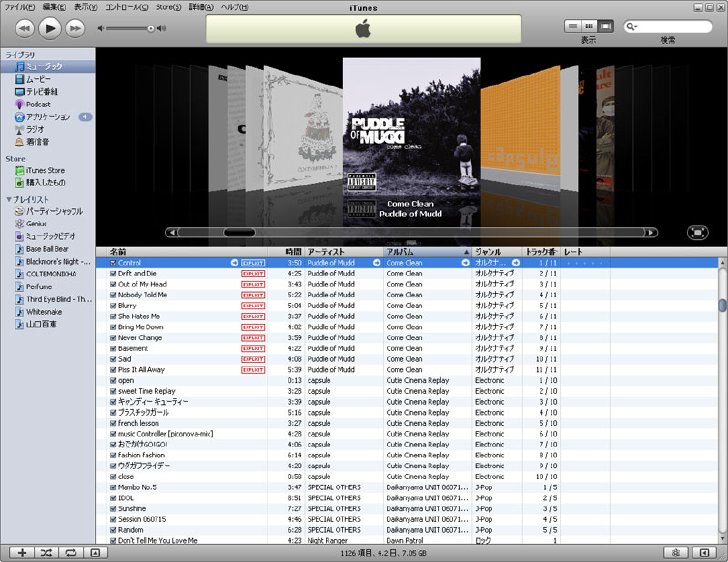Show the Genius sidebar arrow button

click(704, 553)
